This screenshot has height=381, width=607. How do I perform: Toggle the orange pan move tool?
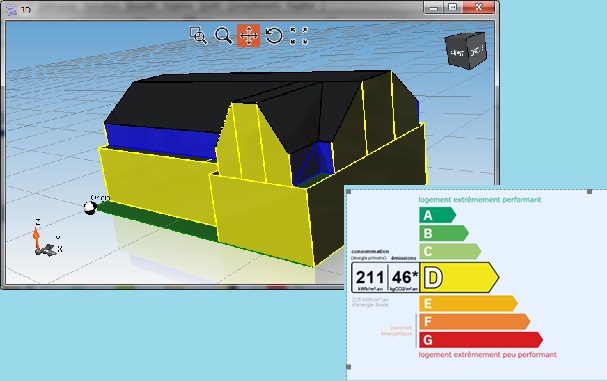248,36
